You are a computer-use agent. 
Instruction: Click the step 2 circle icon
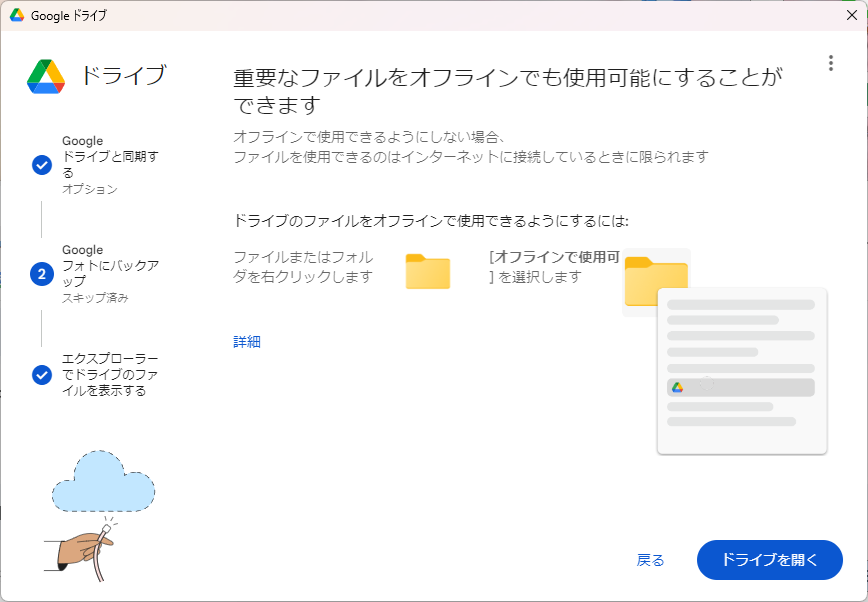pos(42,274)
